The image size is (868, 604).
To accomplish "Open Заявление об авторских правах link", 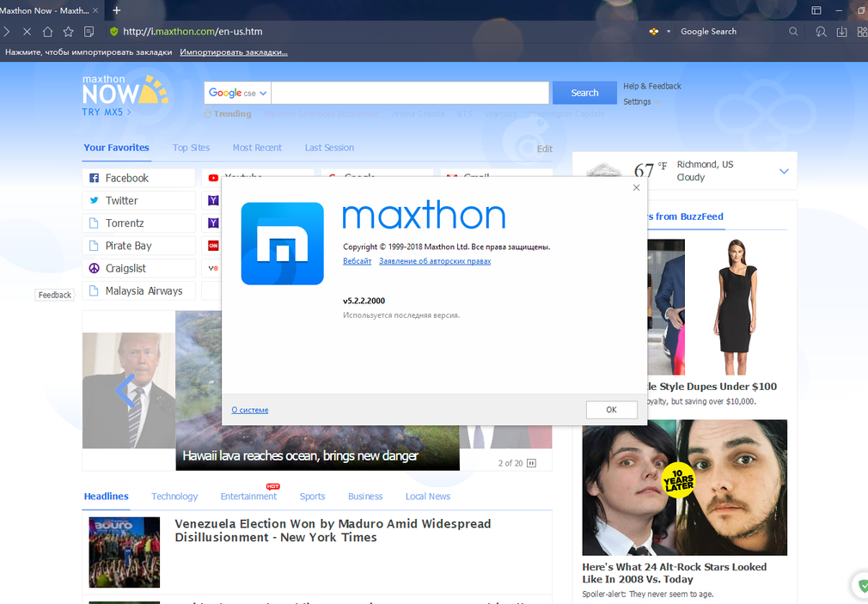I will point(435,261).
